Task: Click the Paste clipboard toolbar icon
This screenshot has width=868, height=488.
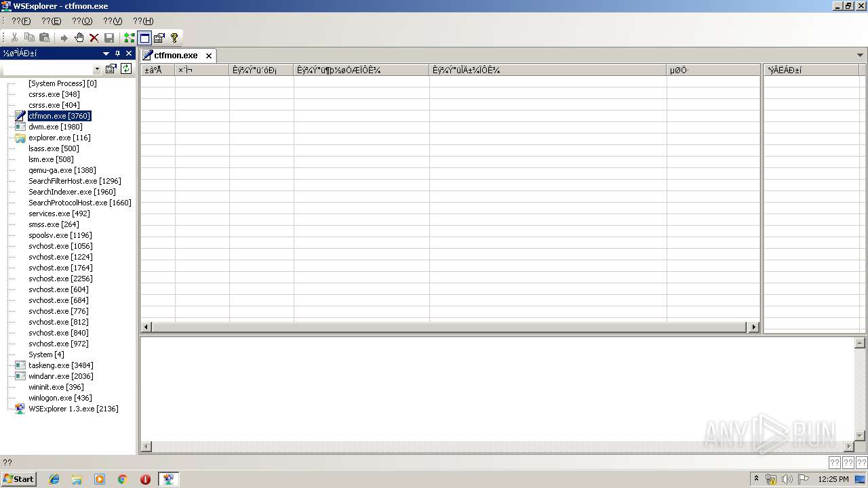Action: (44, 38)
